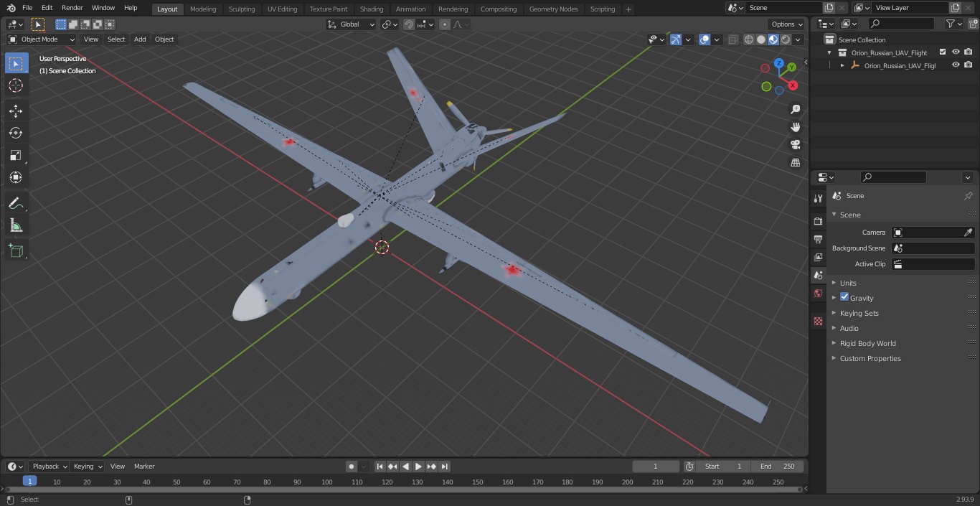The width and height of the screenshot is (980, 506).
Task: Open the Options dropdown
Action: click(787, 24)
